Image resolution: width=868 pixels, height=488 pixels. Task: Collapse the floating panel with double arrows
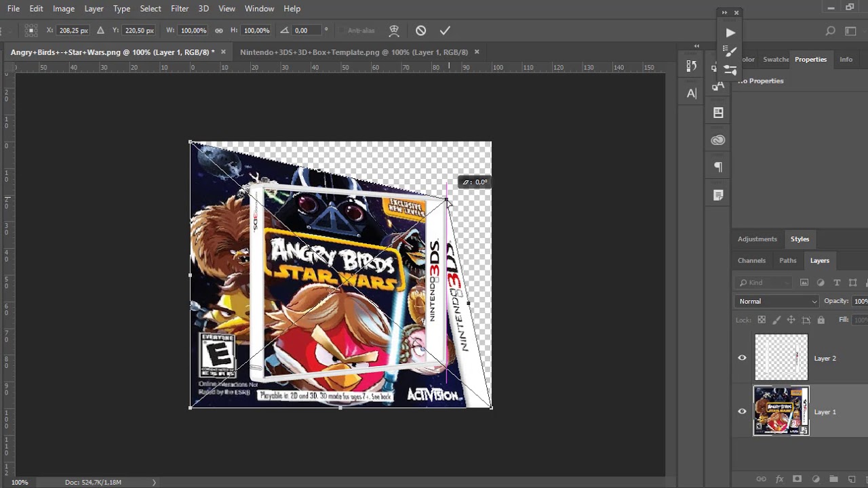[724, 12]
